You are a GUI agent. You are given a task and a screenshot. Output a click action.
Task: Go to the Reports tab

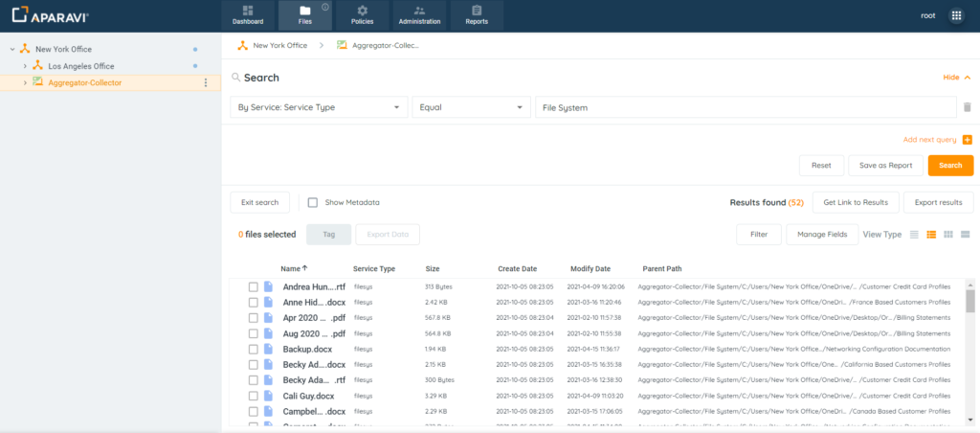[476, 15]
